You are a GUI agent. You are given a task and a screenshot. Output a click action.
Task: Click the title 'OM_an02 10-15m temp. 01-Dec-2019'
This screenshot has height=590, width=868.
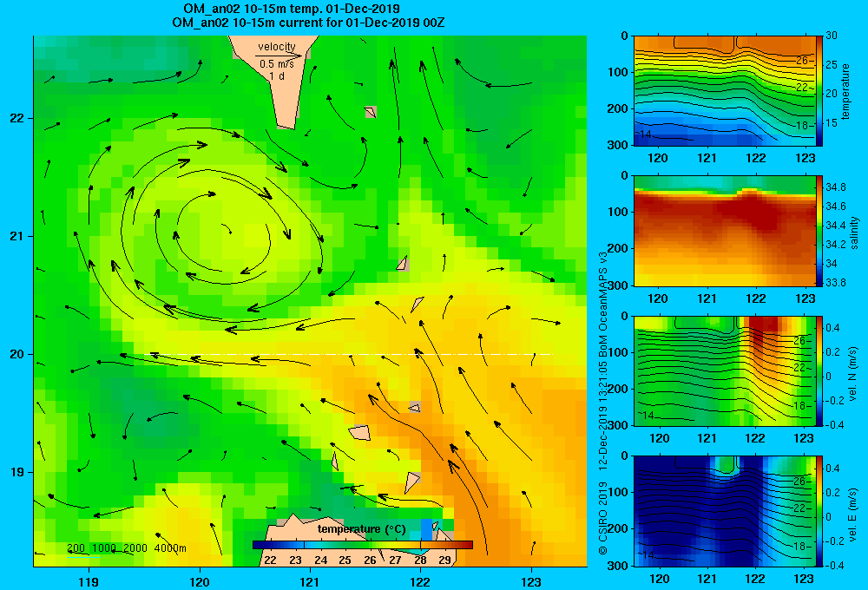(292, 9)
